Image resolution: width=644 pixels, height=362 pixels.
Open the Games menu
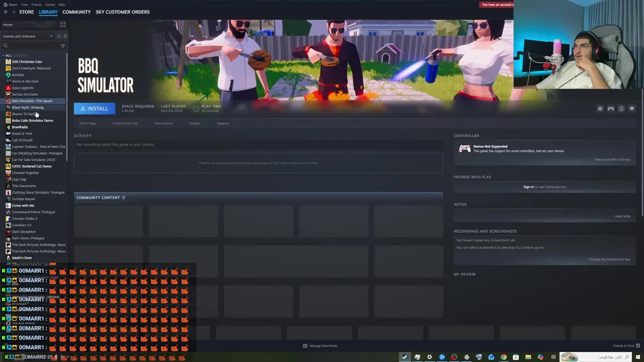pyautogui.click(x=50, y=5)
